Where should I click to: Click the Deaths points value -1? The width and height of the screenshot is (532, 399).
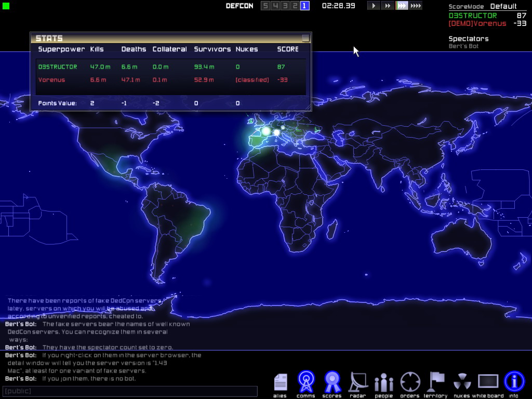point(124,103)
